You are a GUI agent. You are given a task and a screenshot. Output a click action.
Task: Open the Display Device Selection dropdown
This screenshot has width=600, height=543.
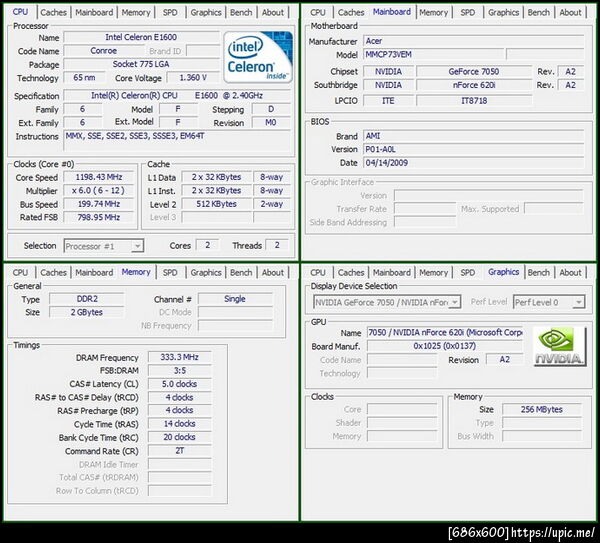pyautogui.click(x=387, y=302)
